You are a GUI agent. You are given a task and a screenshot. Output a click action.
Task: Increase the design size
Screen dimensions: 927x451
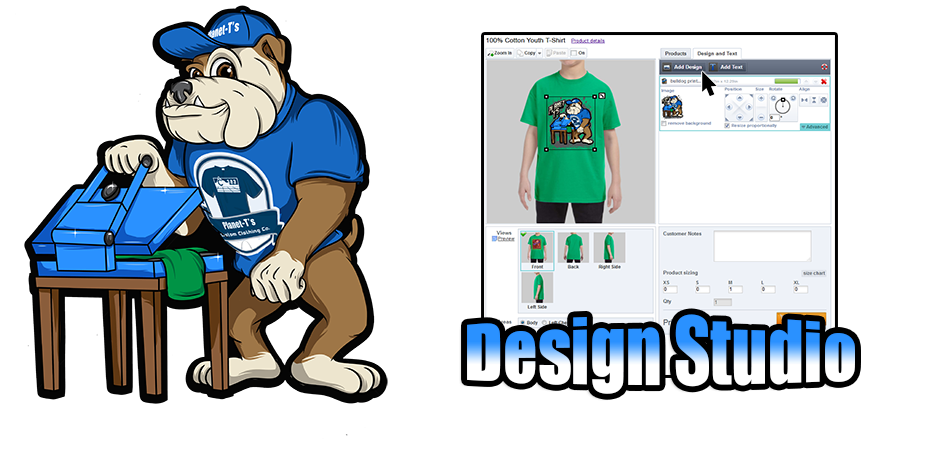[761, 98]
